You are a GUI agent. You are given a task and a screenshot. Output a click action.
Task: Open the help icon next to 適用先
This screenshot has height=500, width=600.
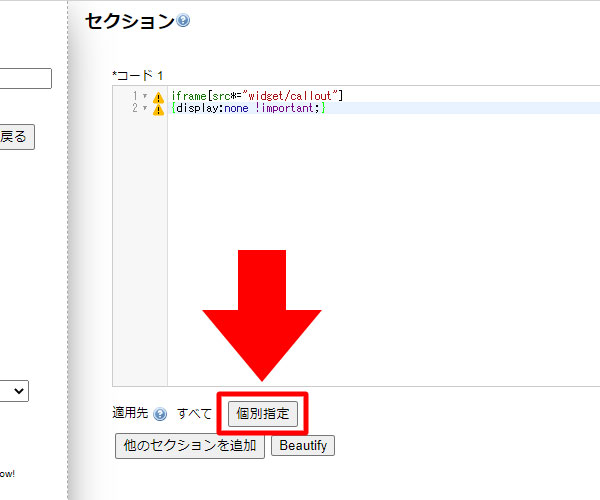160,414
